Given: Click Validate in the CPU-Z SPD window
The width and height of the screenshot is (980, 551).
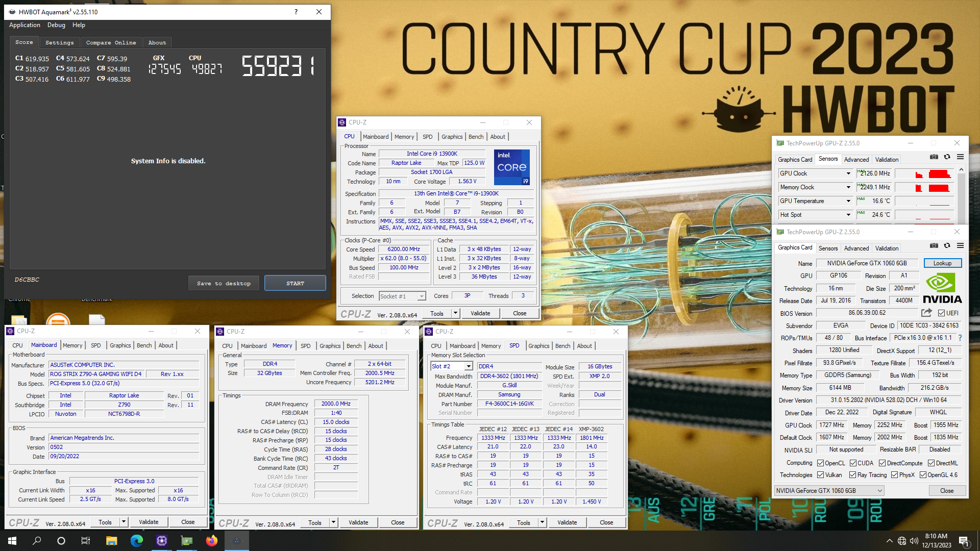Looking at the screenshot, I should pos(567,522).
